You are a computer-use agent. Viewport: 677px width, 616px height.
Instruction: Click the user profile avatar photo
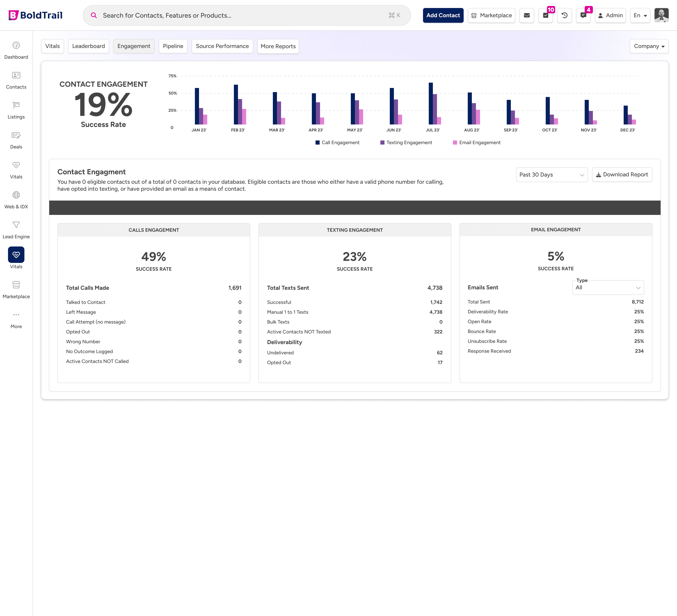click(661, 15)
